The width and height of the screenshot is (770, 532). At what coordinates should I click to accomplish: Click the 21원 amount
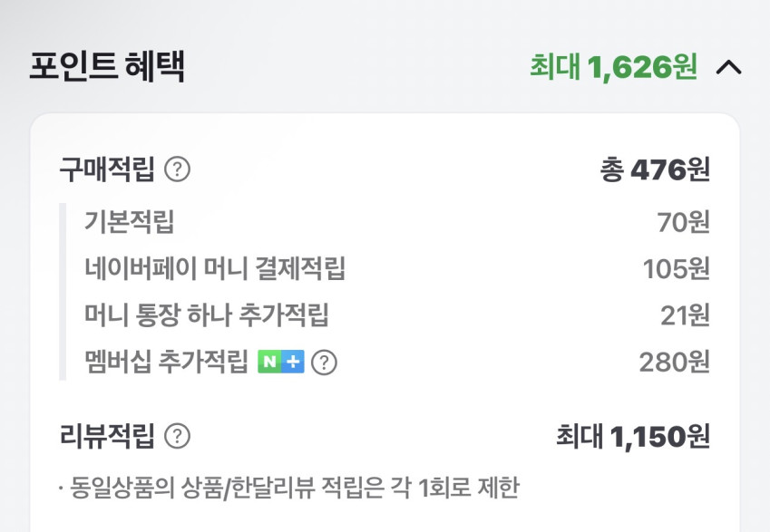pos(685,315)
